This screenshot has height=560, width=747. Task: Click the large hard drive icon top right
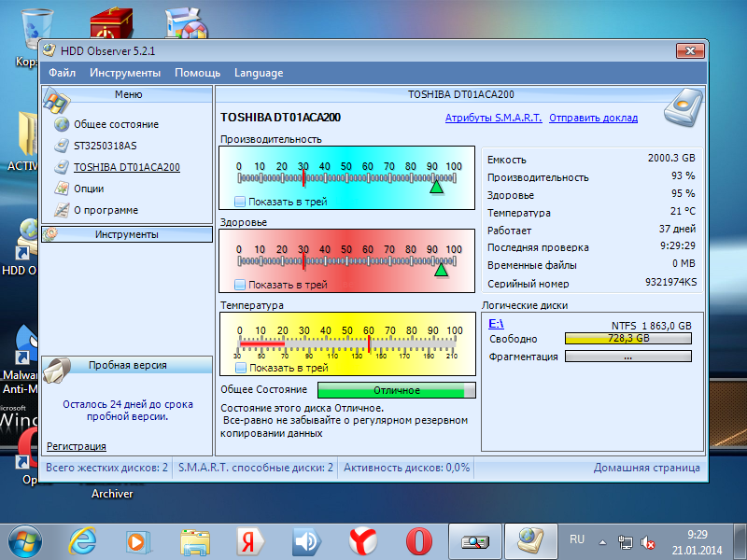(684, 107)
